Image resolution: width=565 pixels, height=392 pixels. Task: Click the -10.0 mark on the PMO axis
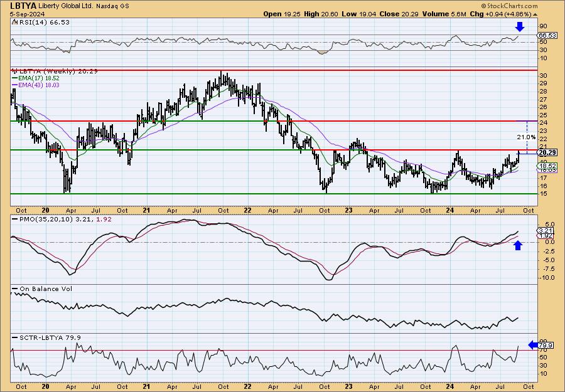coord(547,277)
